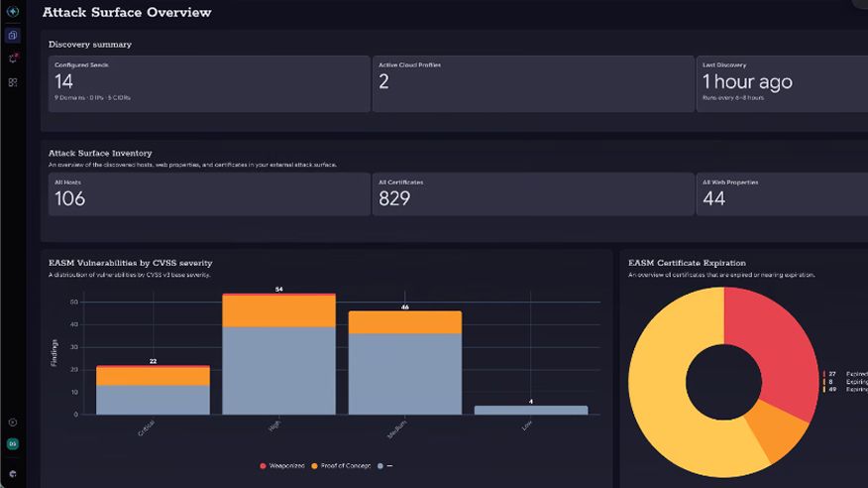The height and width of the screenshot is (488, 868).
Task: Open the green user avatar badge
Action: pyautogui.click(x=13, y=443)
